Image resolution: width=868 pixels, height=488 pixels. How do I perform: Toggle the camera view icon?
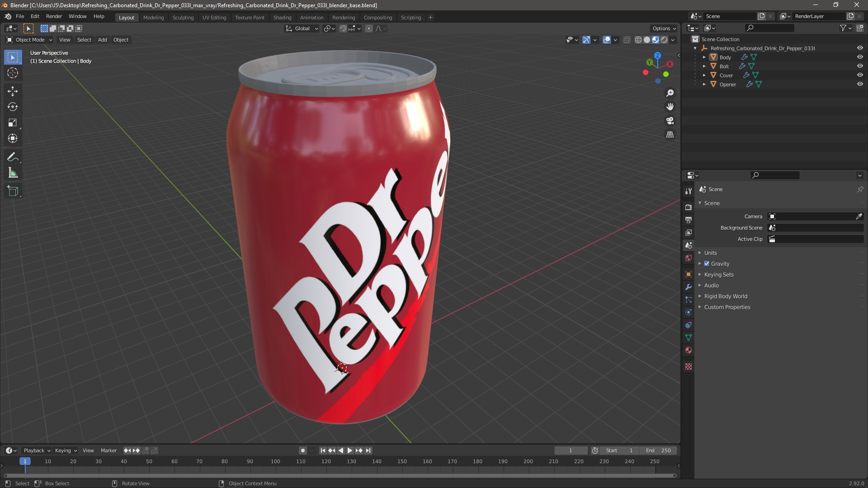pos(670,121)
